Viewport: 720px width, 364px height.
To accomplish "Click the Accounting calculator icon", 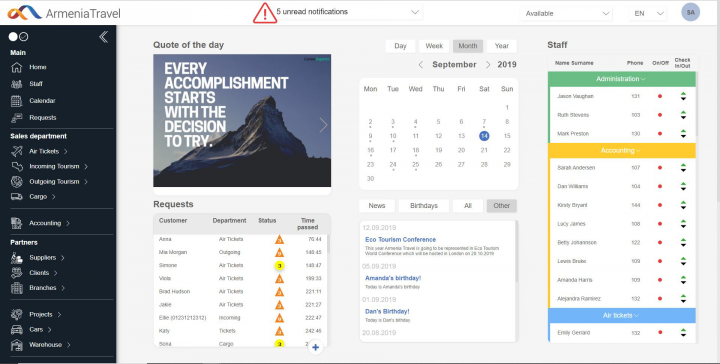I will (x=17, y=223).
